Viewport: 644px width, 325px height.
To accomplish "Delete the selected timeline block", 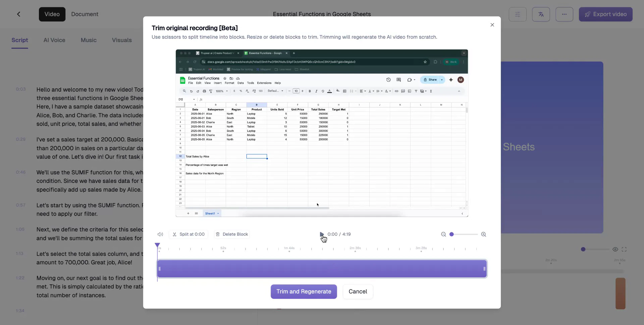I will tap(232, 234).
